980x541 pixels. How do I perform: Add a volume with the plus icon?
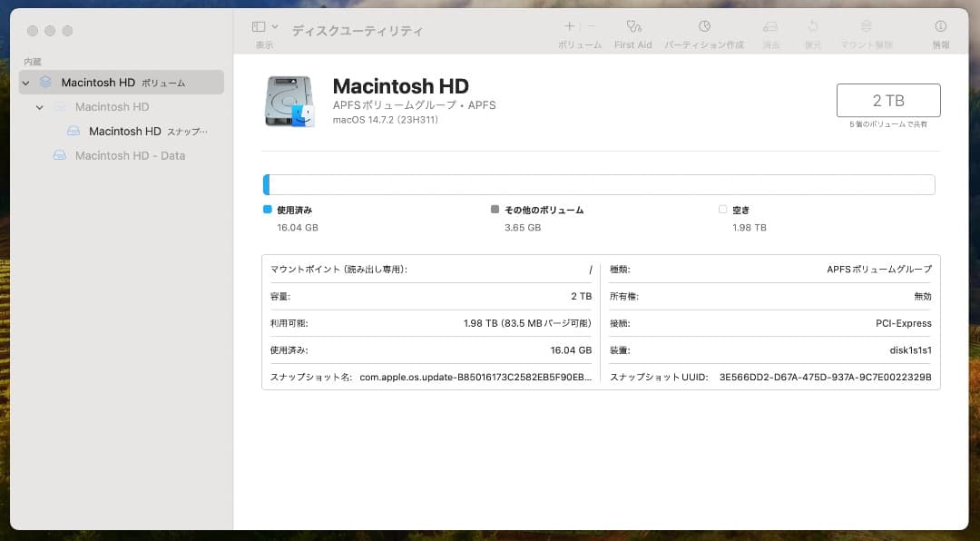tap(569, 25)
